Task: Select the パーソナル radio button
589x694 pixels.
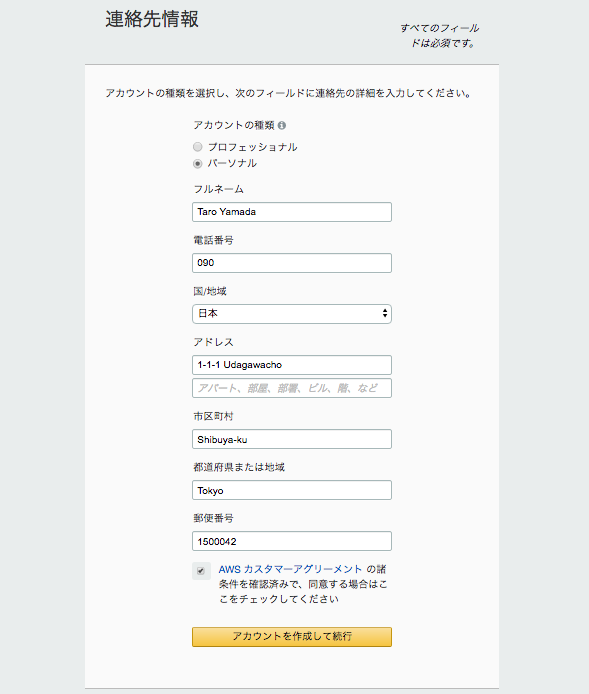Action: point(198,163)
